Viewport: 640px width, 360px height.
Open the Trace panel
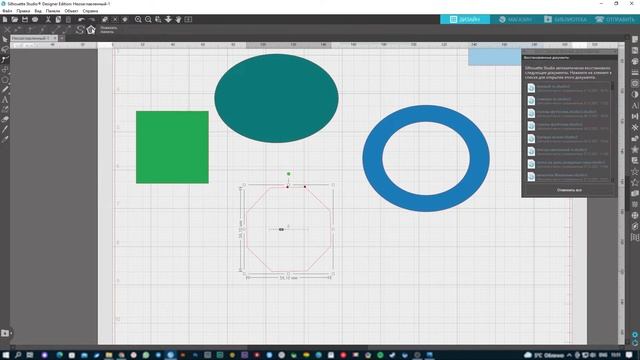click(635, 84)
